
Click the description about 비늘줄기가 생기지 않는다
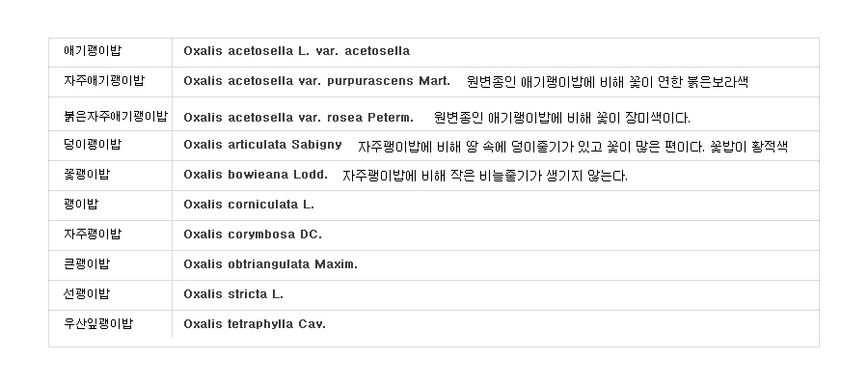[485, 176]
